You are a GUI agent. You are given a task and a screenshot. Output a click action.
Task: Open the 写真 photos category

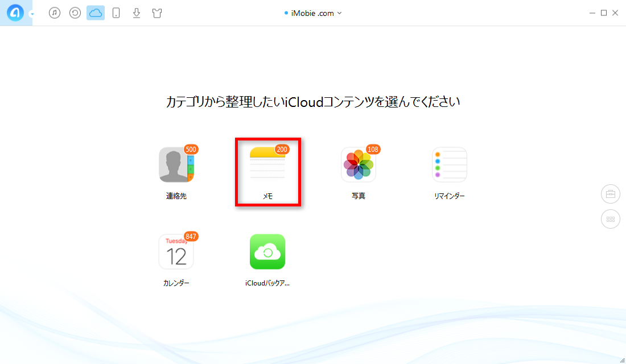[x=359, y=165]
